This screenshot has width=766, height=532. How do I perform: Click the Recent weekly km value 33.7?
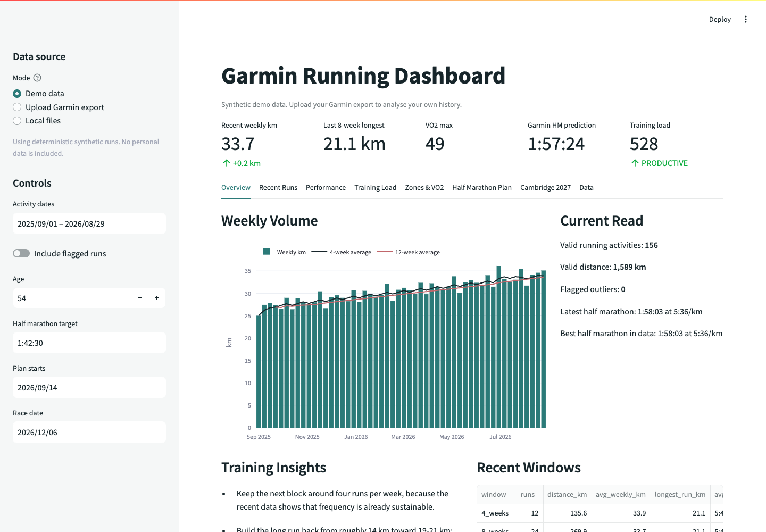(x=238, y=144)
